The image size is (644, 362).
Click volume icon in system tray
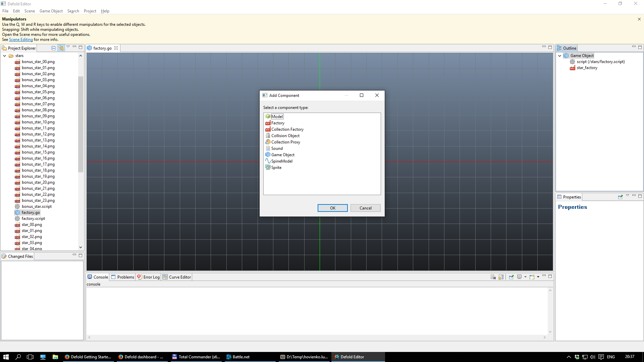pyautogui.click(x=593, y=357)
